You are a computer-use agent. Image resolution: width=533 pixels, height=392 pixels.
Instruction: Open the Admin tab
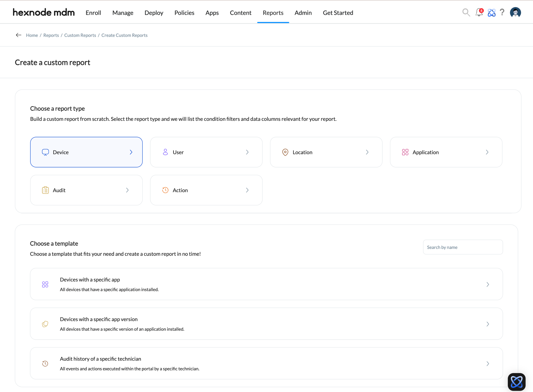(303, 12)
